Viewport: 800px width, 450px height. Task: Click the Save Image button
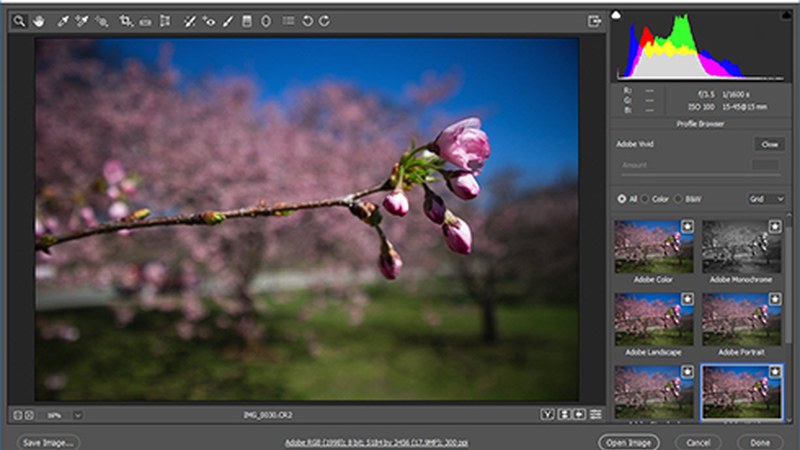pyautogui.click(x=48, y=441)
